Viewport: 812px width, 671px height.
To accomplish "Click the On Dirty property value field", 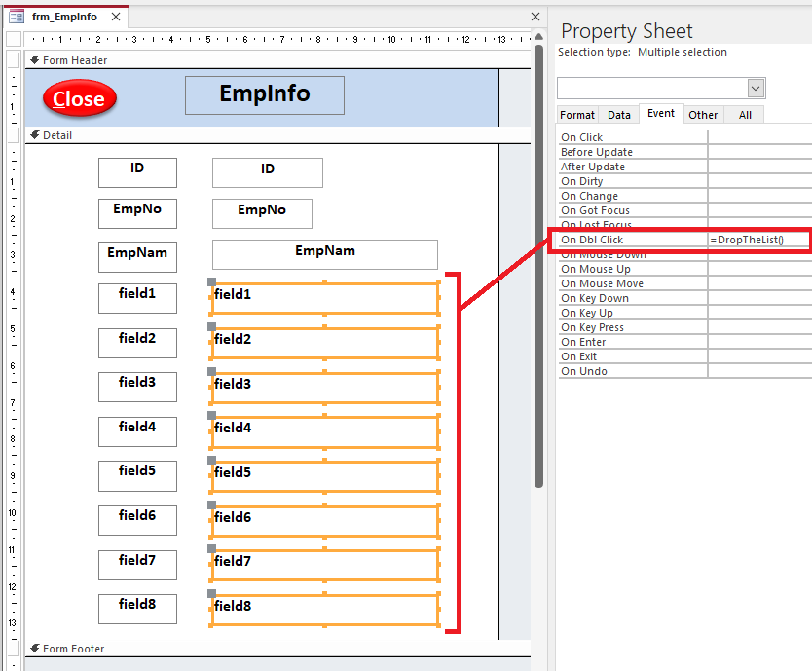I will 759,181.
